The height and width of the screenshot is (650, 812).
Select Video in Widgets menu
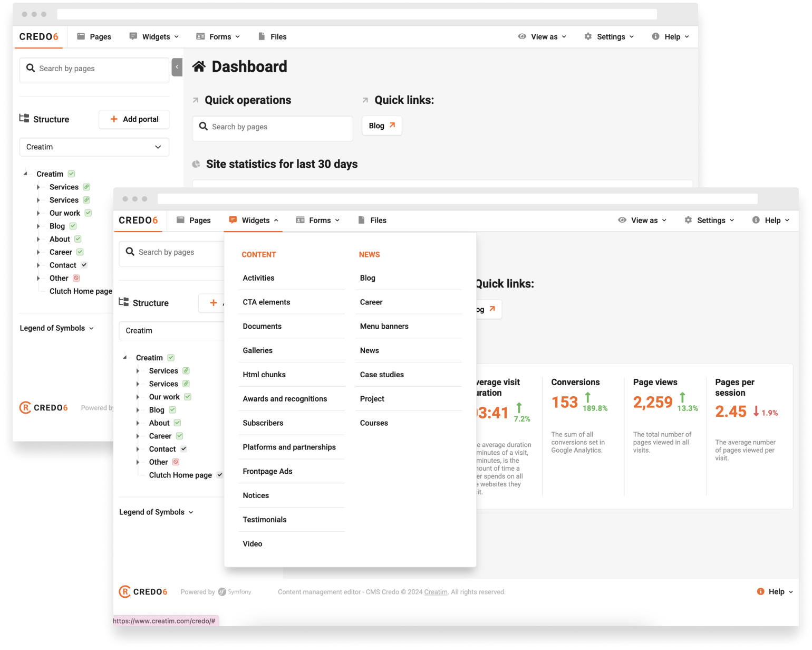[x=292, y=544]
